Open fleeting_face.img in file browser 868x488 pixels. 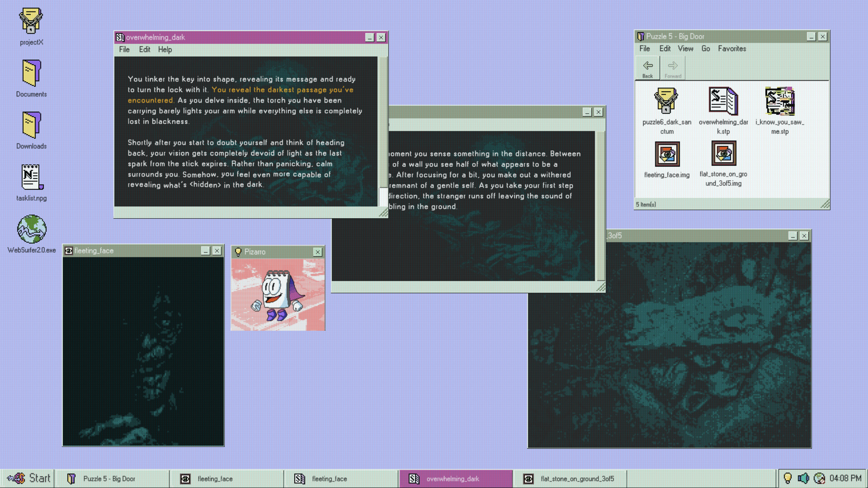[x=667, y=154]
